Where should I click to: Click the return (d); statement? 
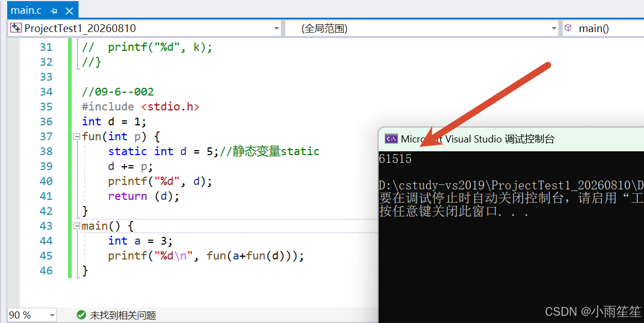pyautogui.click(x=144, y=196)
